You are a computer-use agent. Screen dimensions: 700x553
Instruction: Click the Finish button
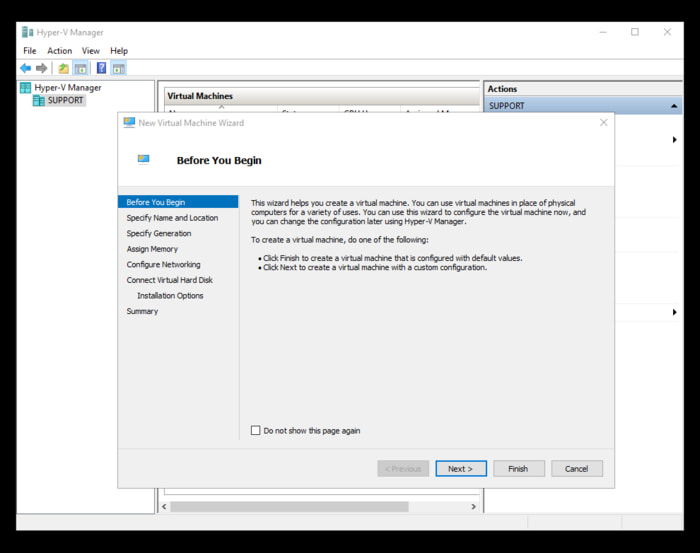(519, 469)
